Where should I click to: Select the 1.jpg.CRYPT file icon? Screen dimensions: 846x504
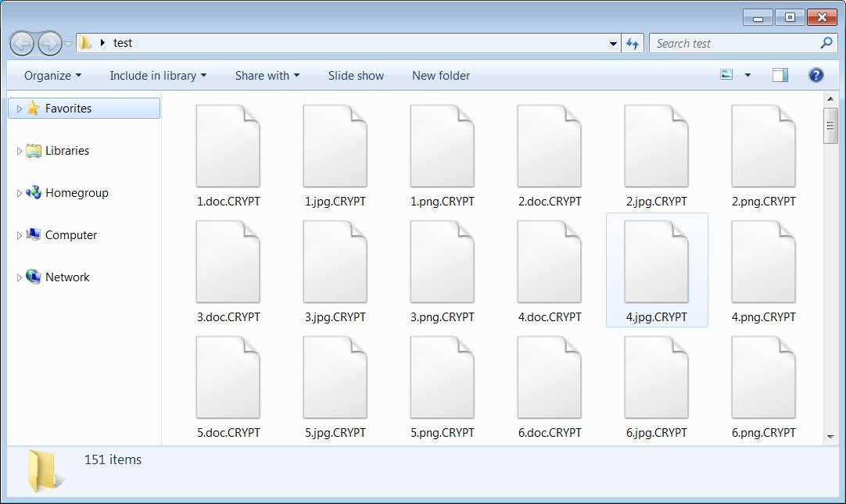coord(335,146)
